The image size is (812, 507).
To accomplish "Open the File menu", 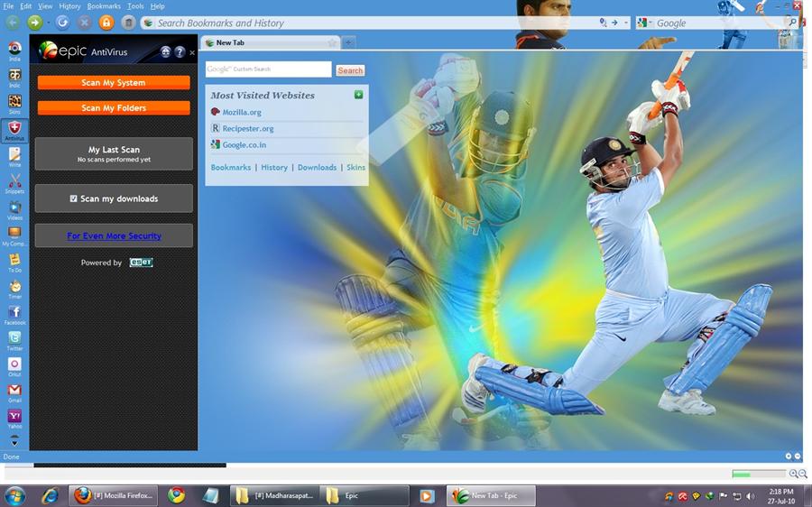I will 8,6.
